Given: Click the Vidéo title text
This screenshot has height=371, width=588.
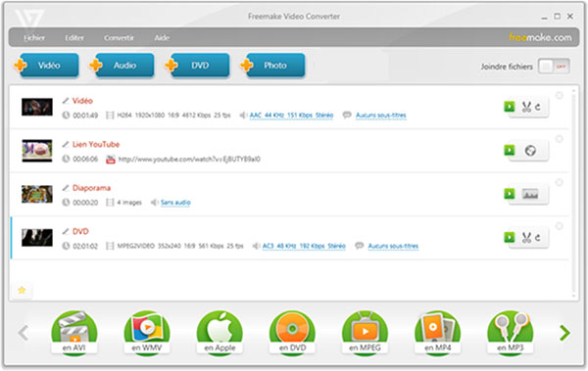Looking at the screenshot, I should 82,101.
